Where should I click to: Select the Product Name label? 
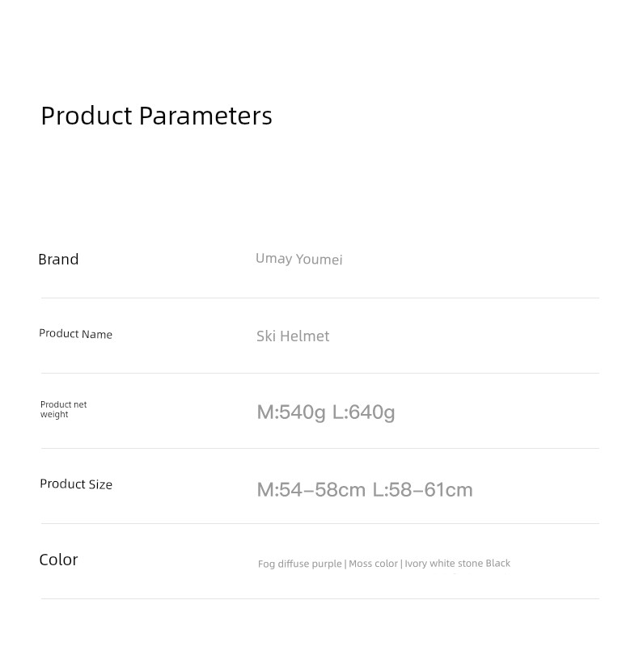click(75, 334)
